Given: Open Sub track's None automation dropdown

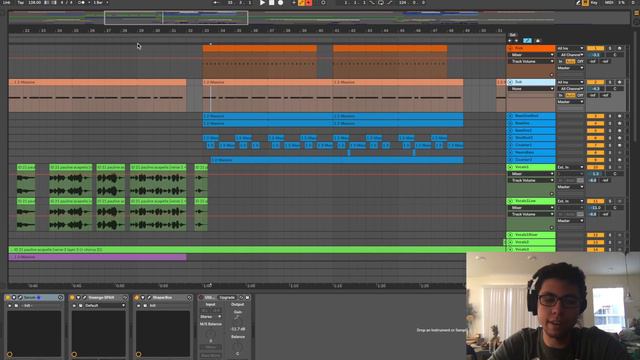Looking at the screenshot, I should [533, 89].
